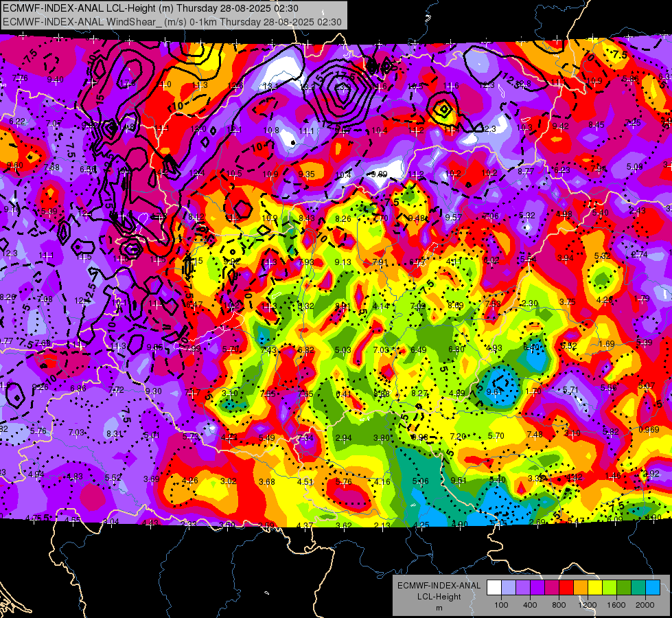Select the white legend color box

coord(494,588)
